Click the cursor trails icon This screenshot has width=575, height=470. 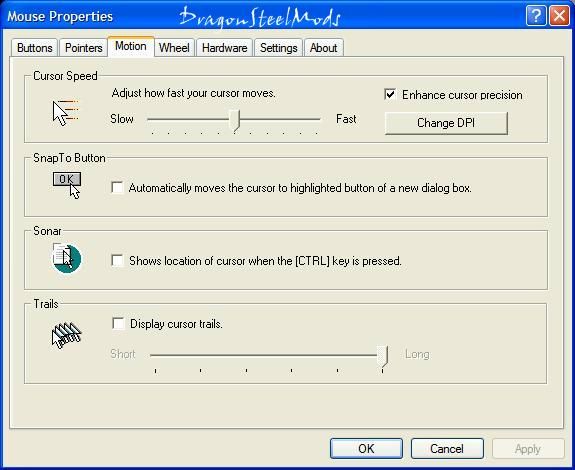coord(66,335)
